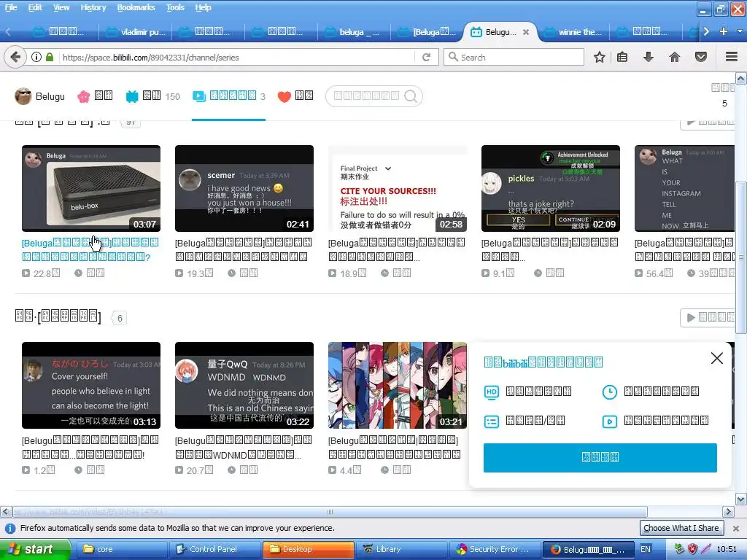Open the File menu

10,7
